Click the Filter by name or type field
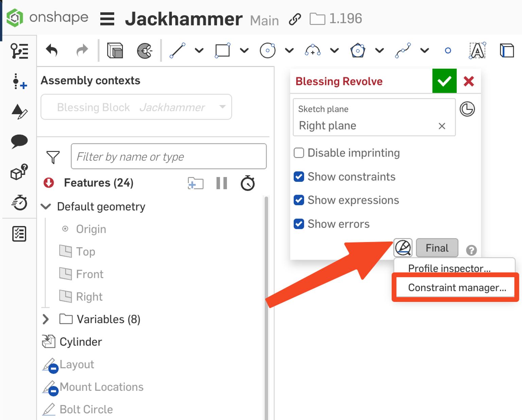The height and width of the screenshot is (420, 522). 169,156
